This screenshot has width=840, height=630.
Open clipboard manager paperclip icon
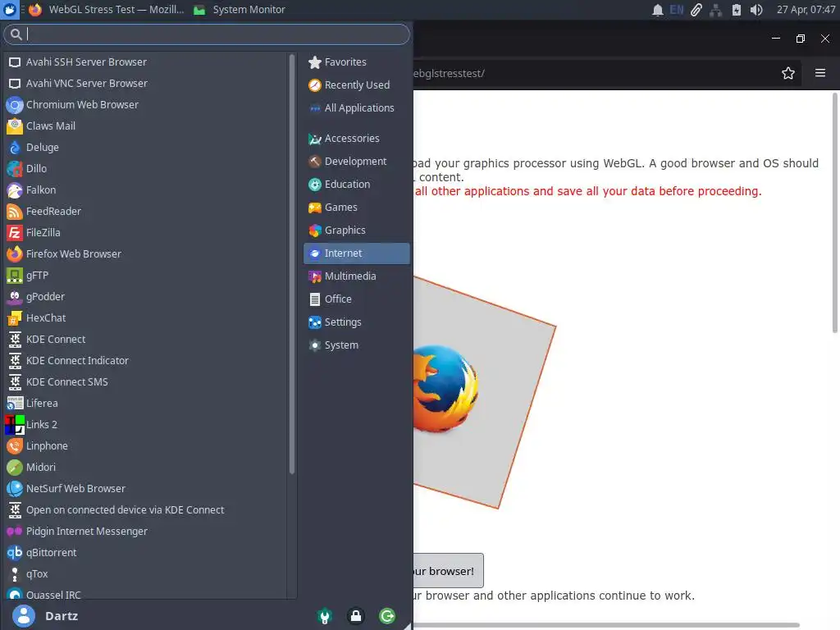(x=696, y=10)
